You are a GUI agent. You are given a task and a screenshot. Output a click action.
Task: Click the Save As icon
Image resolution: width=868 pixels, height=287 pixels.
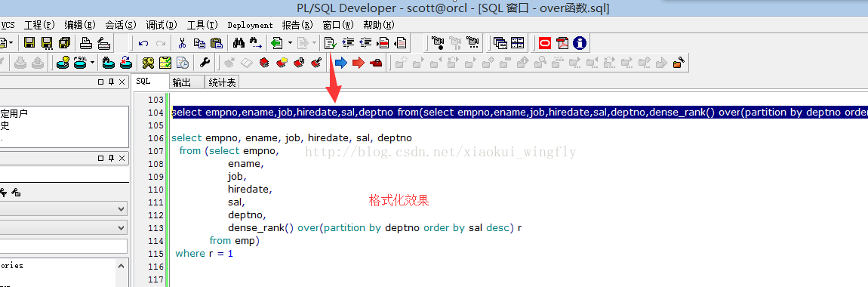pyautogui.click(x=47, y=42)
